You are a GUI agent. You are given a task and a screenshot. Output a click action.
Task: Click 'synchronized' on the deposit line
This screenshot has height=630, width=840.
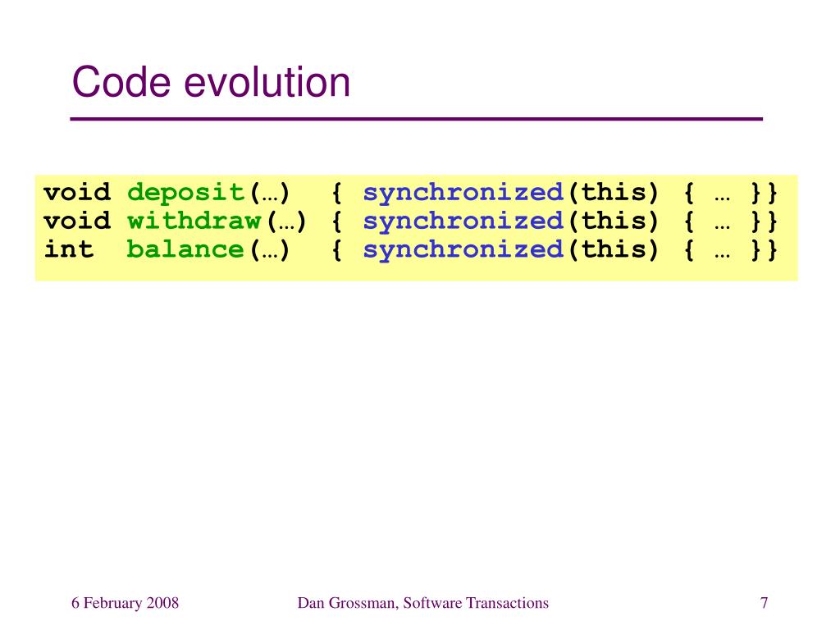[463, 193]
